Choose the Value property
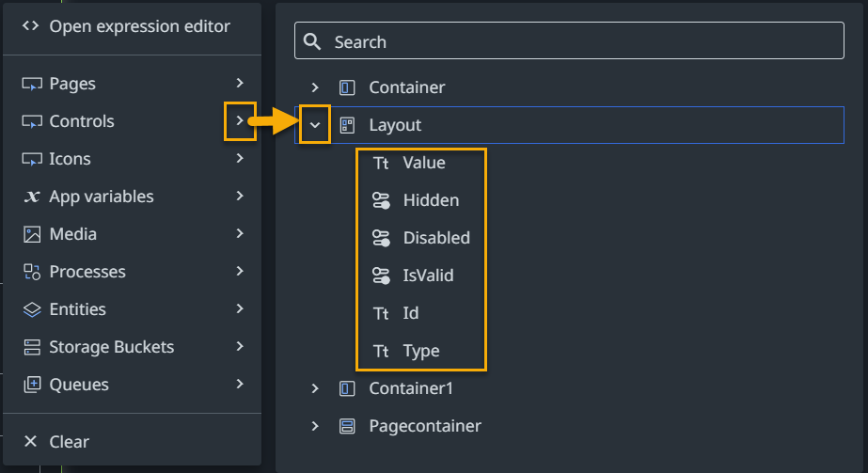The image size is (868, 473). [x=424, y=163]
